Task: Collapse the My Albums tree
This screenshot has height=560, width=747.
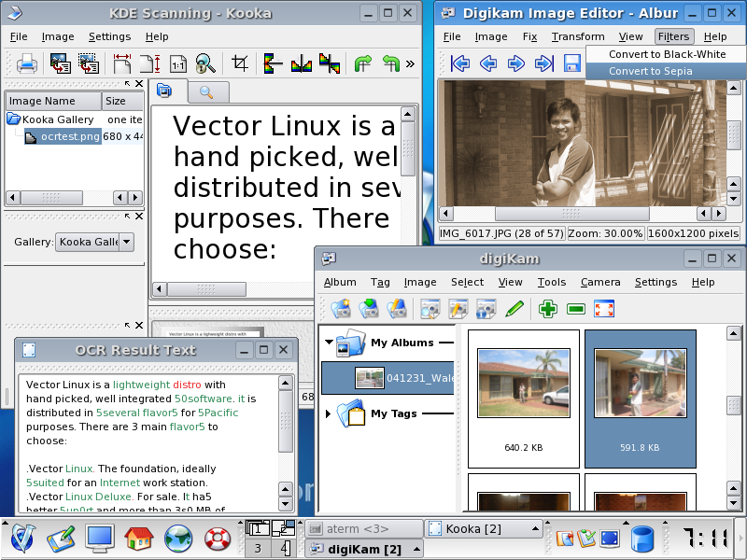Action: [x=329, y=343]
